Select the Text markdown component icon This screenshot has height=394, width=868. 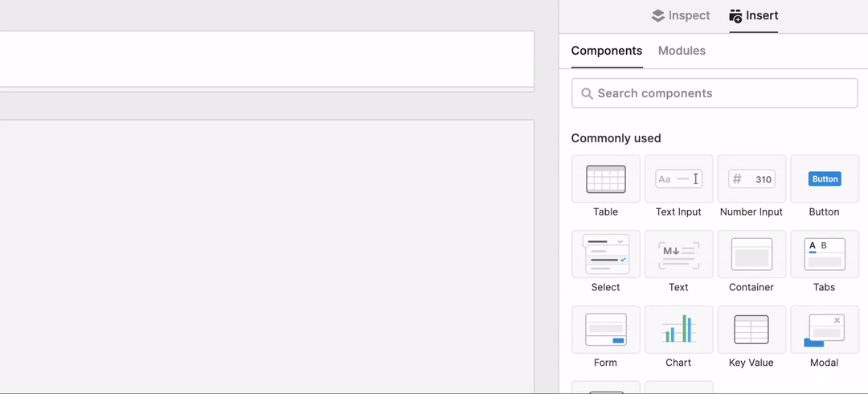(x=678, y=254)
